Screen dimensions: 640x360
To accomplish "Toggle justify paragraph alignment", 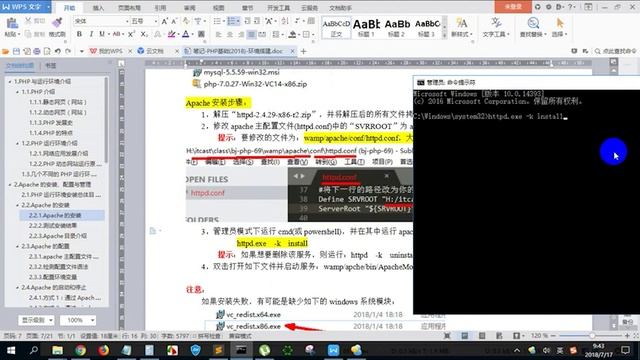I will click(x=251, y=35).
